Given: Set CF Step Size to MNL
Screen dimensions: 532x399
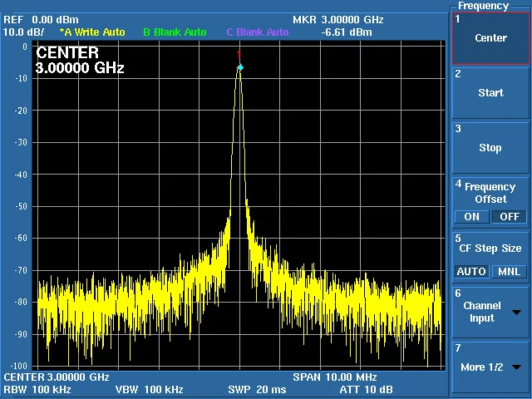Looking at the screenshot, I should point(510,272).
